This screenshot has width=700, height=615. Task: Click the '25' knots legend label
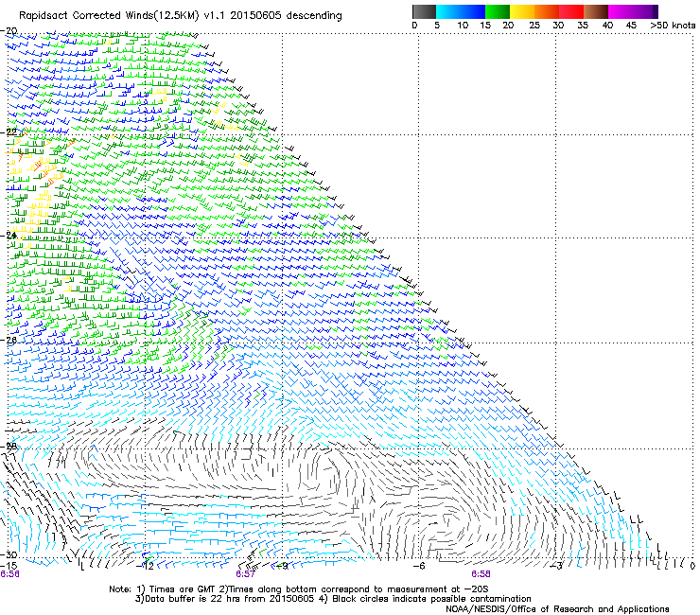[534, 26]
